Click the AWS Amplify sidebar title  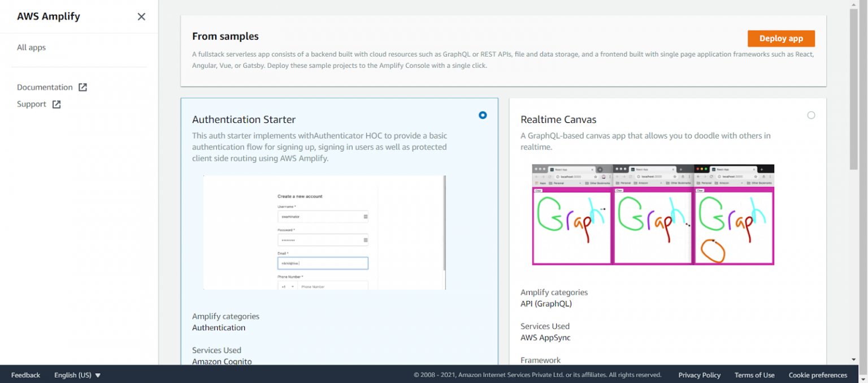click(x=49, y=16)
